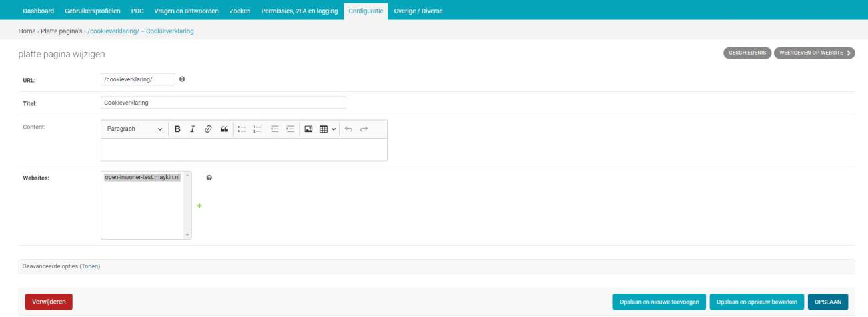Expand advanced options with Tonen link
868x317 pixels.
coord(90,266)
